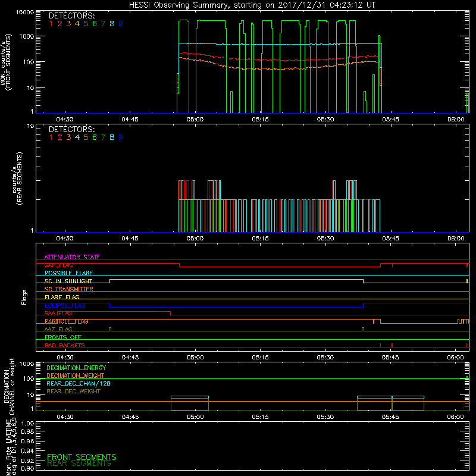The width and height of the screenshot is (476, 476).
Task: Click the 06:00 time label under the decimation plot
Action: pyautogui.click(x=455, y=417)
